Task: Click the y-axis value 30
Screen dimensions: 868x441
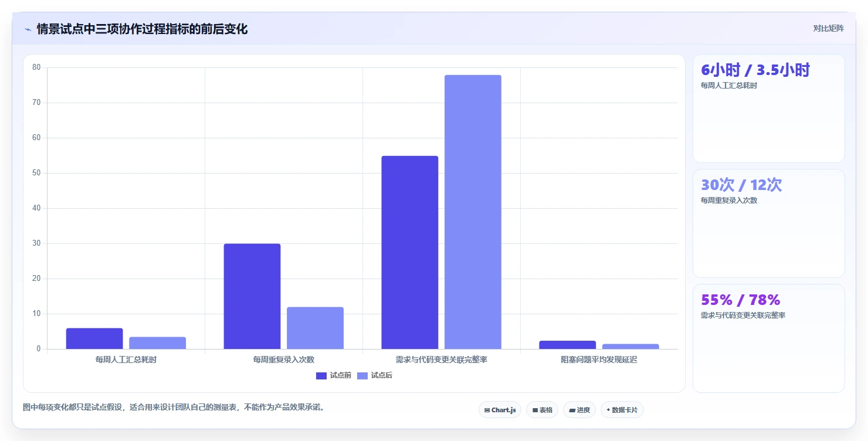Action: point(36,243)
